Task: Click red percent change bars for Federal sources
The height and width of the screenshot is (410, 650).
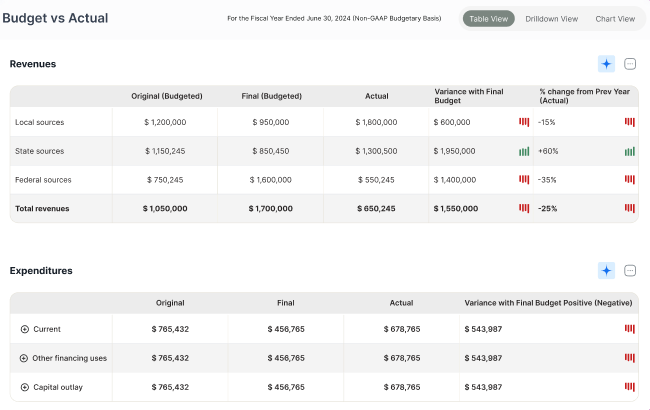Action: click(x=629, y=180)
